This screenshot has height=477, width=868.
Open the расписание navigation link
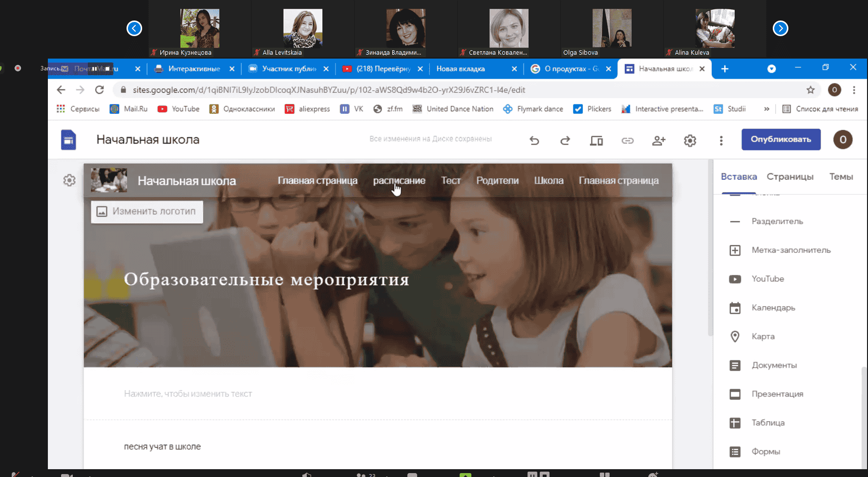pos(399,181)
